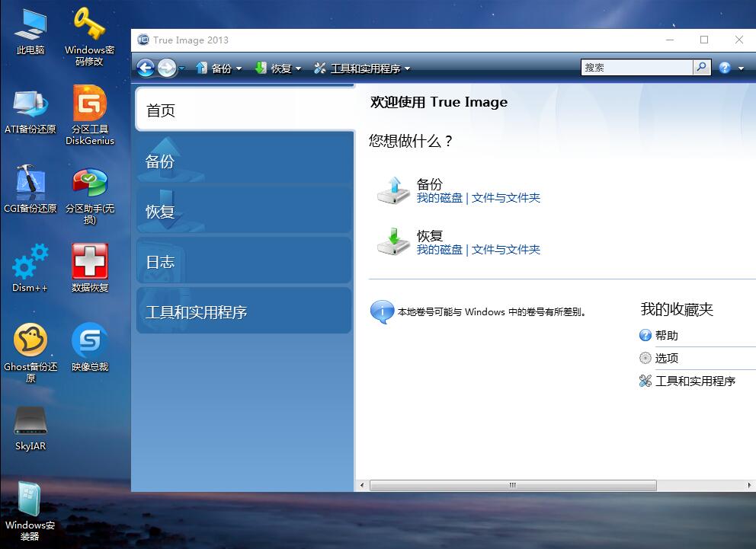
Task: Expand the 恢复 toolbar dropdown
Action: pos(279,69)
